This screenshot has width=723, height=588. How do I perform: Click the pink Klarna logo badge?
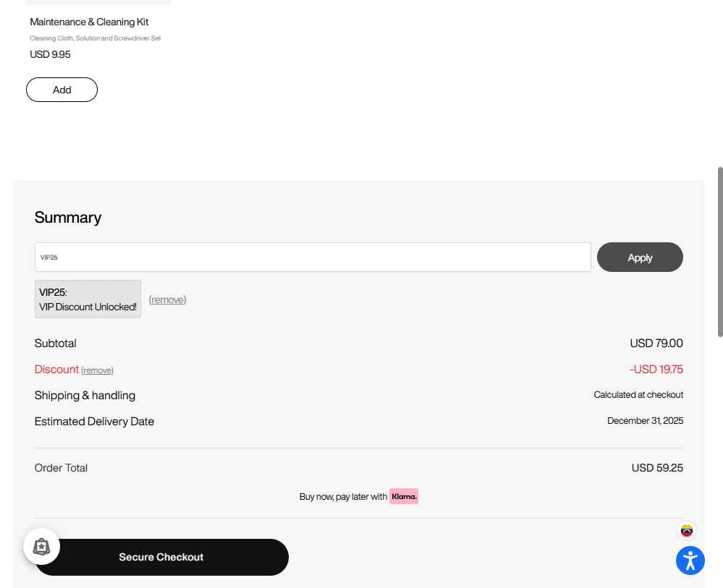click(404, 496)
